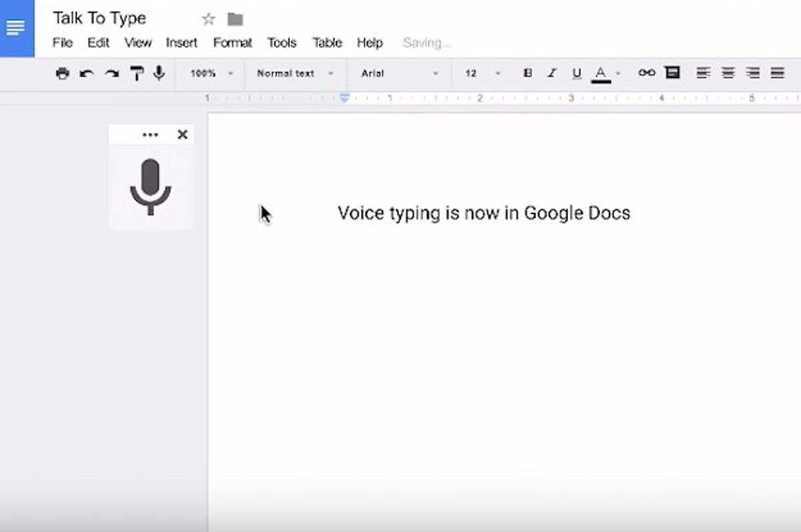Image resolution: width=801 pixels, height=532 pixels.
Task: Open the 100% zoom dropdown
Action: point(212,73)
